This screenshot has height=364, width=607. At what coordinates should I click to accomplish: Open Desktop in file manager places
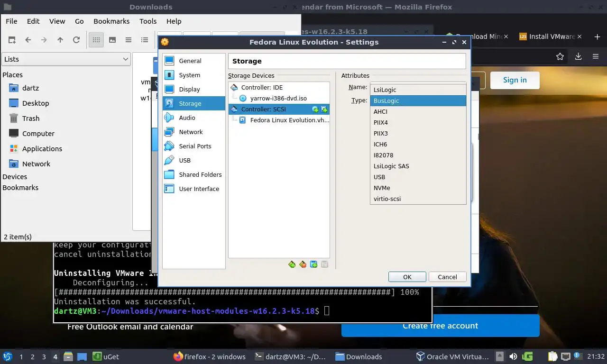[36, 103]
